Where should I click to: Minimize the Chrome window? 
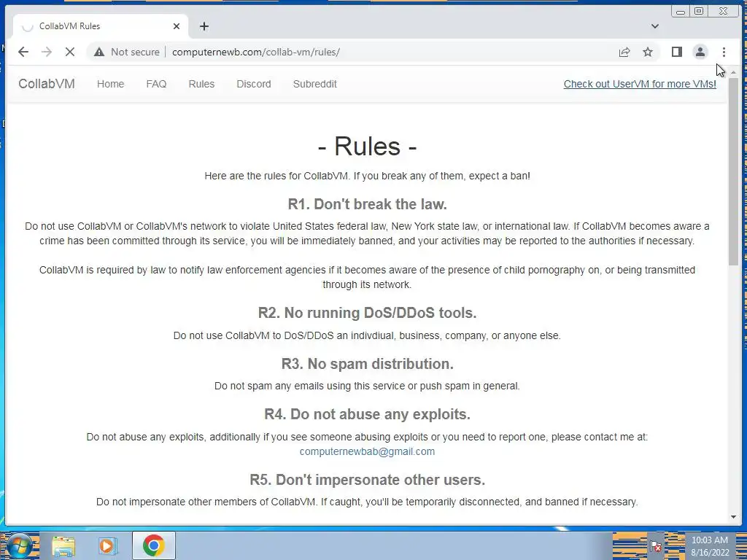pos(681,11)
